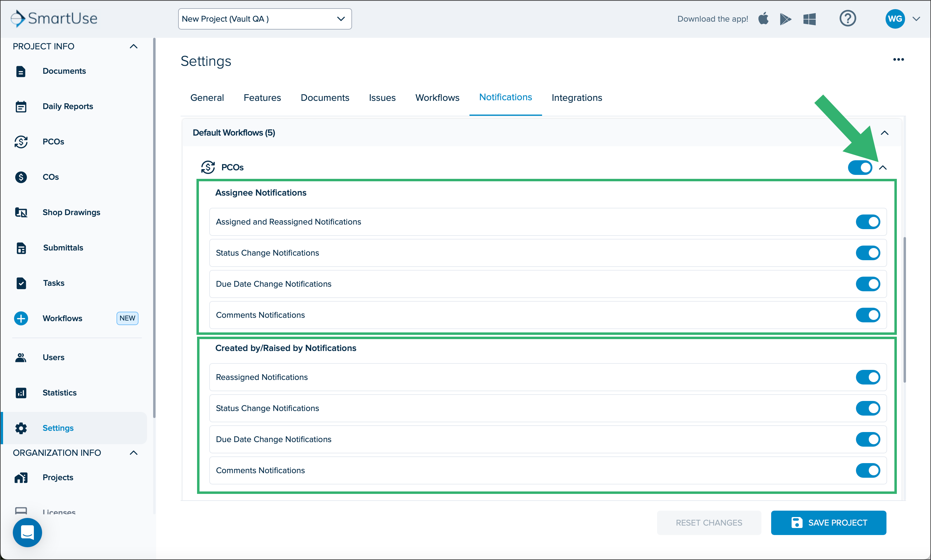Open the help question mark icon
This screenshot has height=560, width=931.
pyautogui.click(x=847, y=19)
